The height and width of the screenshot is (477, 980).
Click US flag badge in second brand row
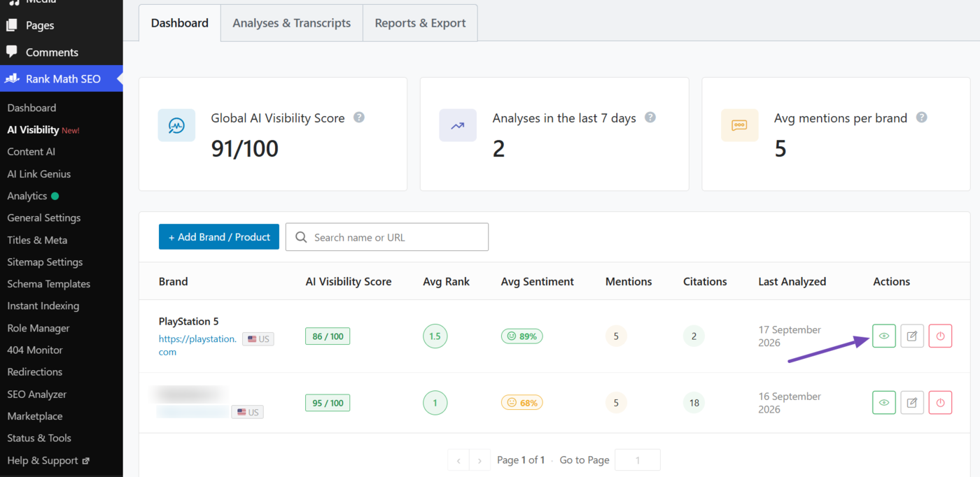248,412
